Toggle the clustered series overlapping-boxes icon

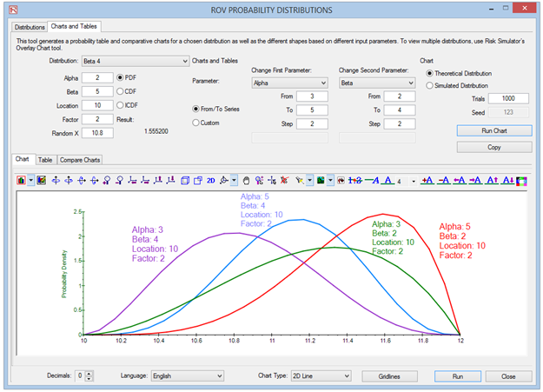(x=198, y=180)
